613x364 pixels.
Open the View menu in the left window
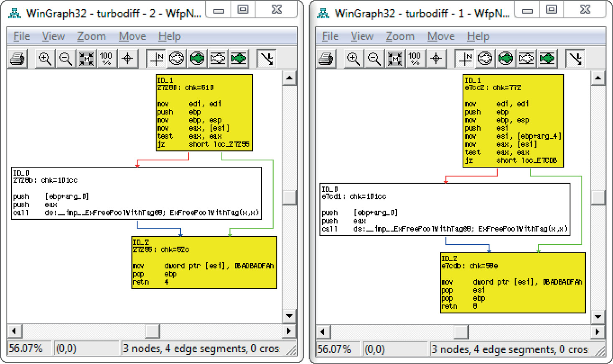53,36
